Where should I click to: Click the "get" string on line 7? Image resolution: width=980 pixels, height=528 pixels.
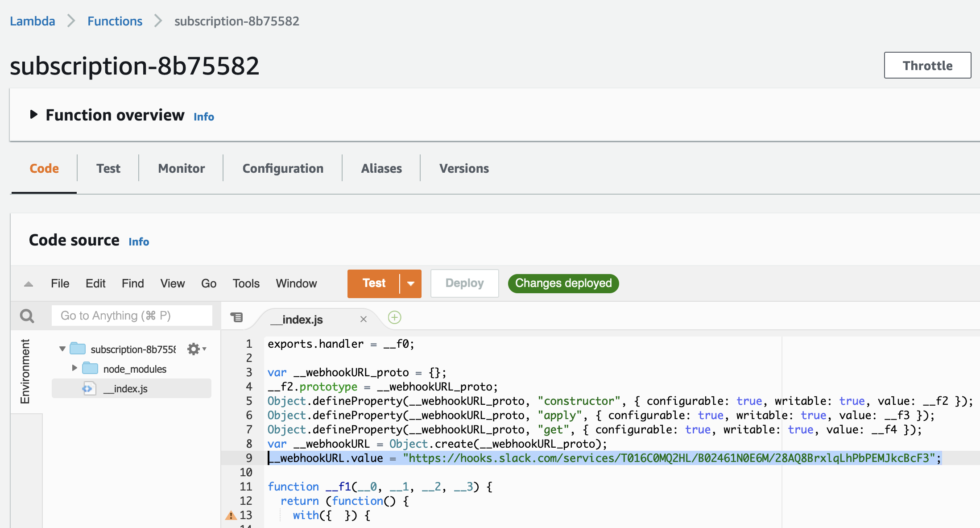coord(553,430)
